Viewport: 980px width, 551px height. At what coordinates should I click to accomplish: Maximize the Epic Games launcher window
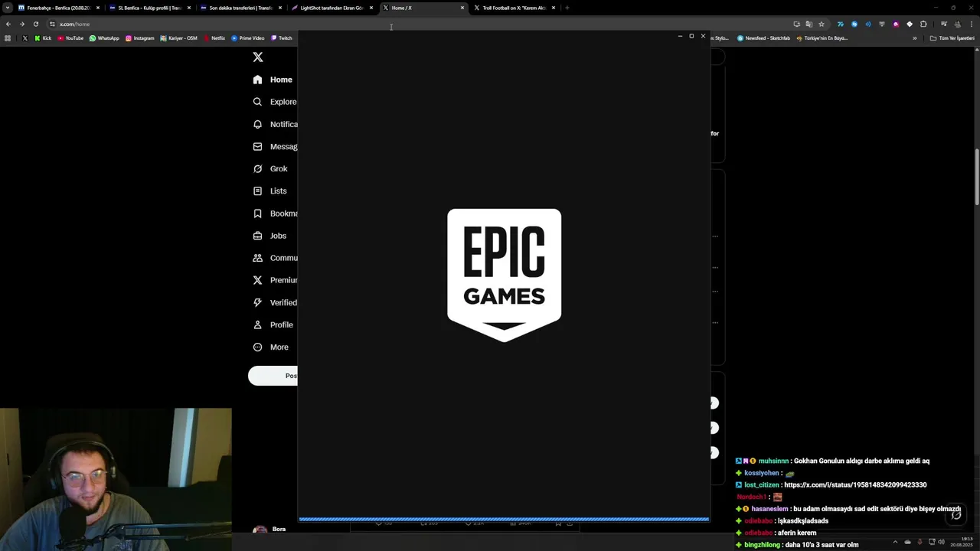(x=691, y=36)
